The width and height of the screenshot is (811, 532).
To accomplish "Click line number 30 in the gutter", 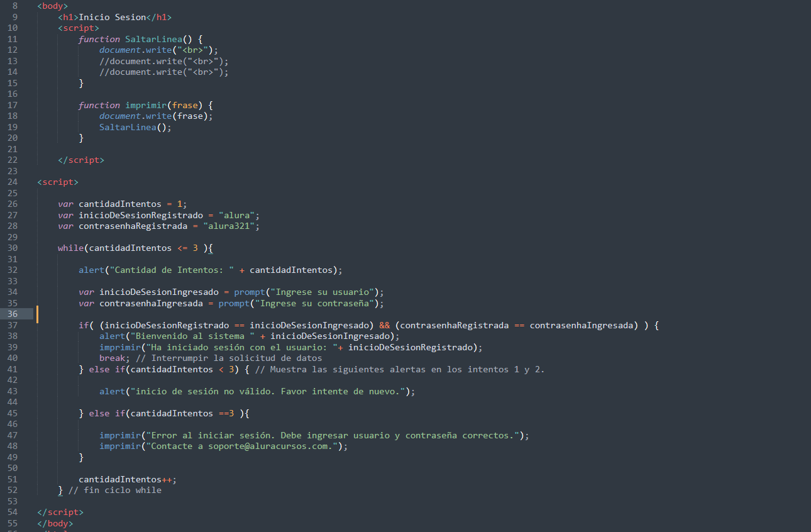I will coord(13,248).
